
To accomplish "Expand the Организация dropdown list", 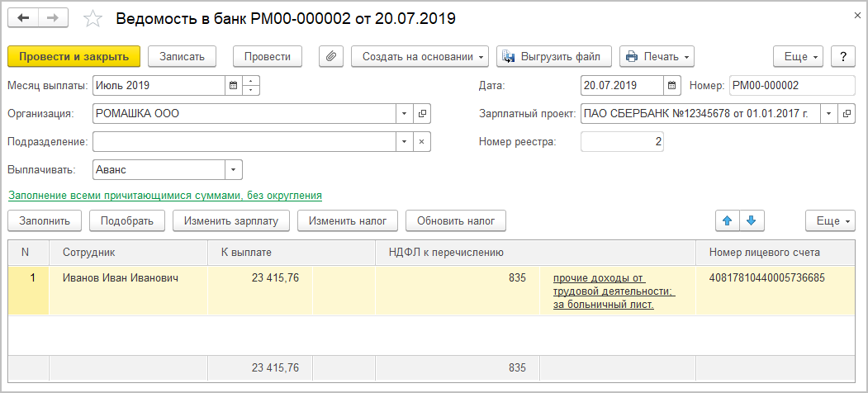I will click(x=404, y=113).
